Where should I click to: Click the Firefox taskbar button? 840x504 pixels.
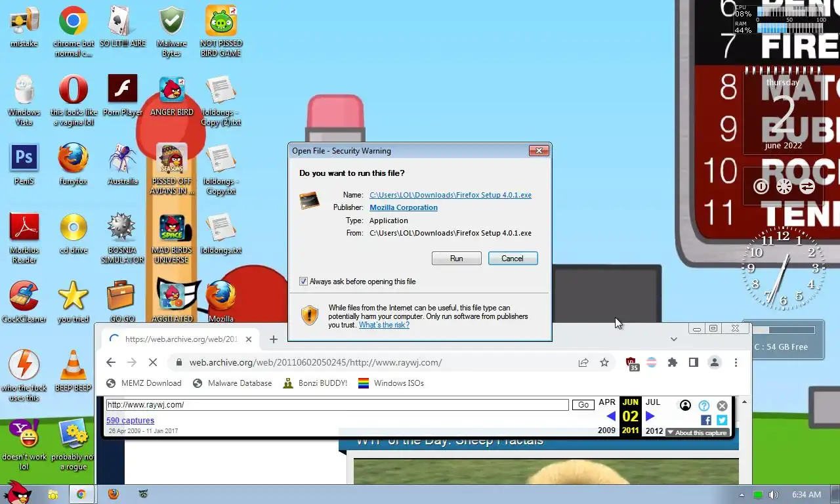[114, 494]
